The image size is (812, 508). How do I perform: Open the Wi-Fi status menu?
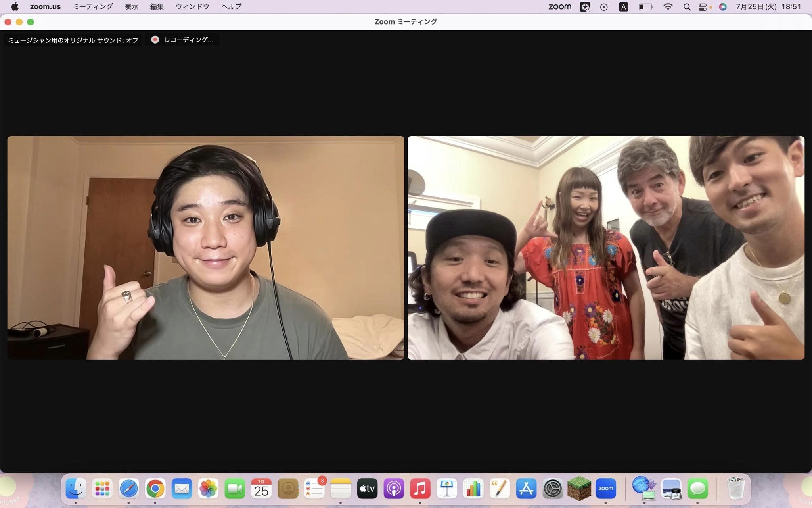point(668,7)
